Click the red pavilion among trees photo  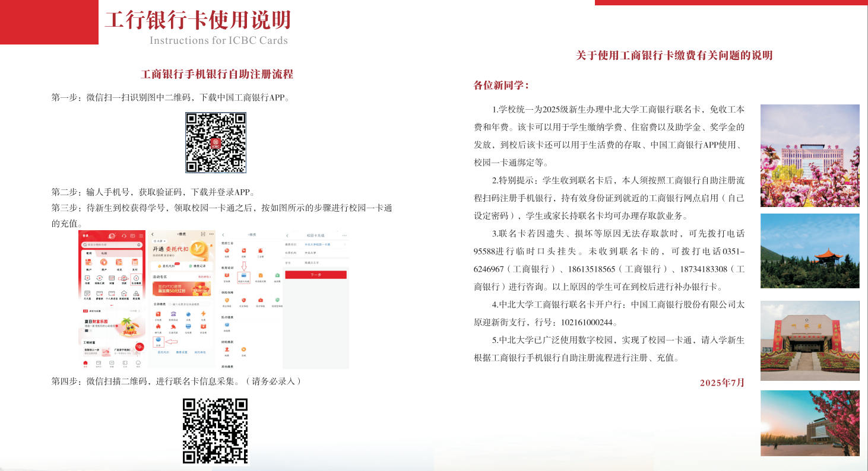click(x=810, y=251)
